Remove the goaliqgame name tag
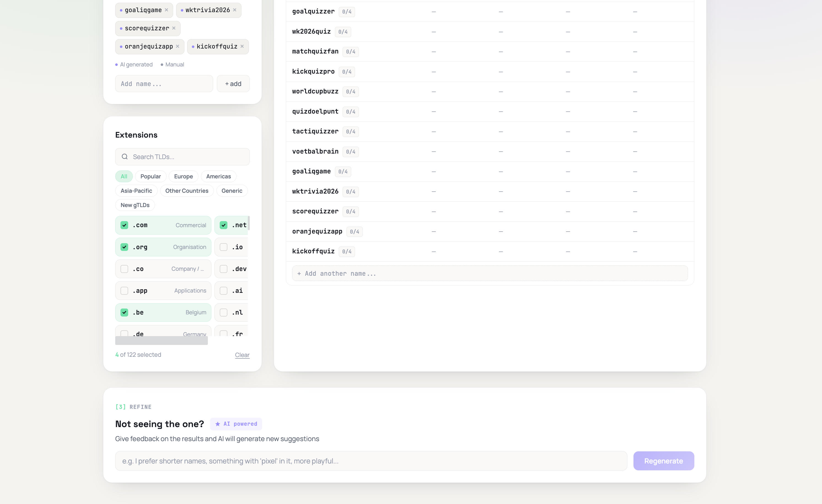 [x=166, y=10]
